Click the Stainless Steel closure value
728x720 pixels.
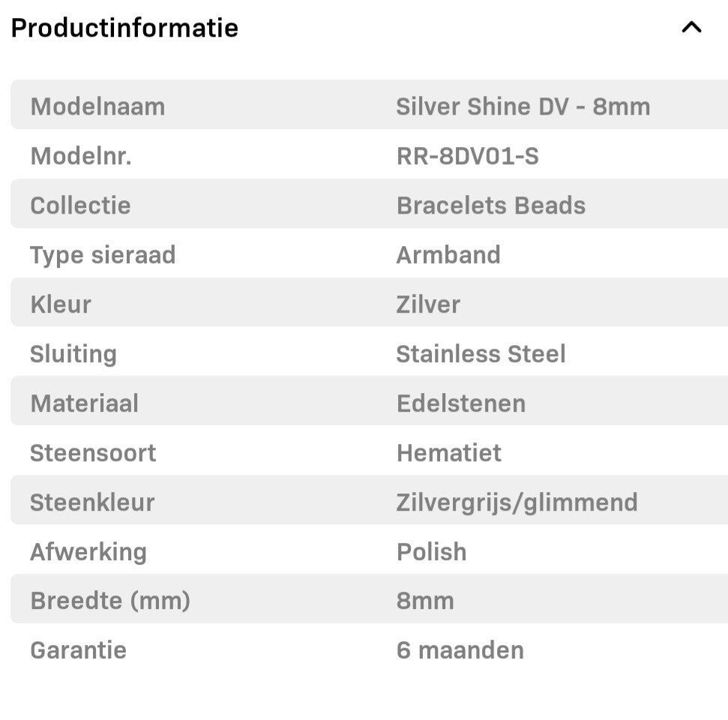coord(481,354)
